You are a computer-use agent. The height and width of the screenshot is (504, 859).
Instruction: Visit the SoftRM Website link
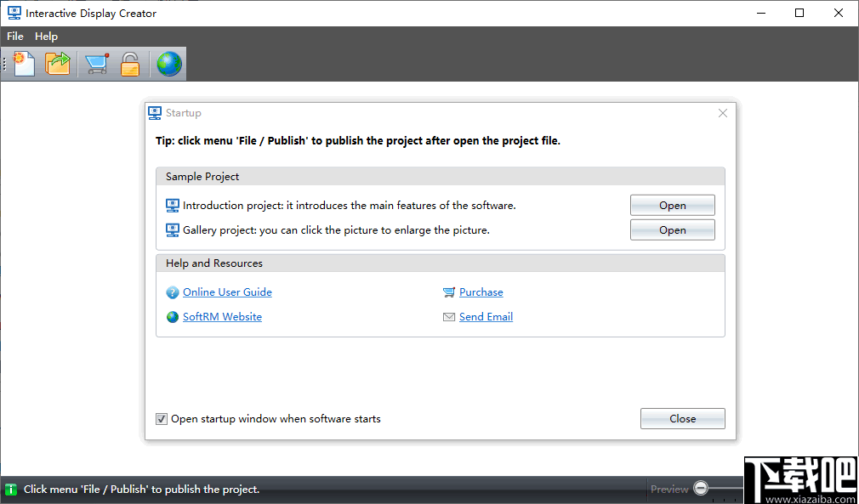tap(222, 317)
